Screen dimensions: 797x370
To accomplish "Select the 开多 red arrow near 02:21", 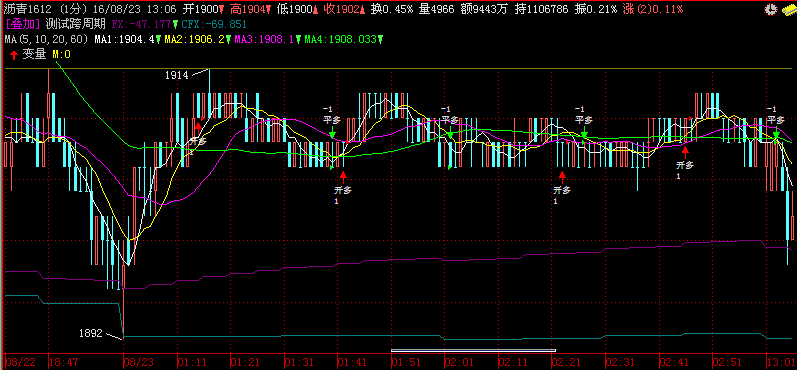I will click(562, 176).
